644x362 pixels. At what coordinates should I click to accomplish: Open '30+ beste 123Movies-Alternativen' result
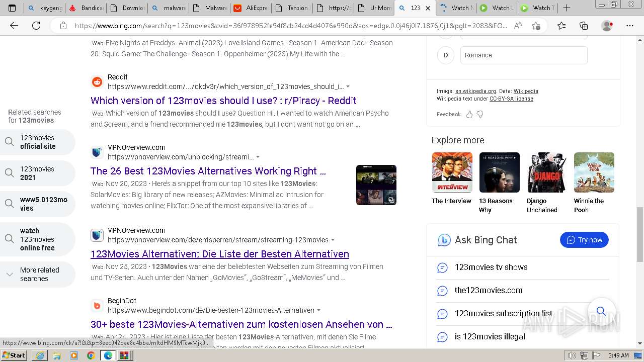[241, 324]
